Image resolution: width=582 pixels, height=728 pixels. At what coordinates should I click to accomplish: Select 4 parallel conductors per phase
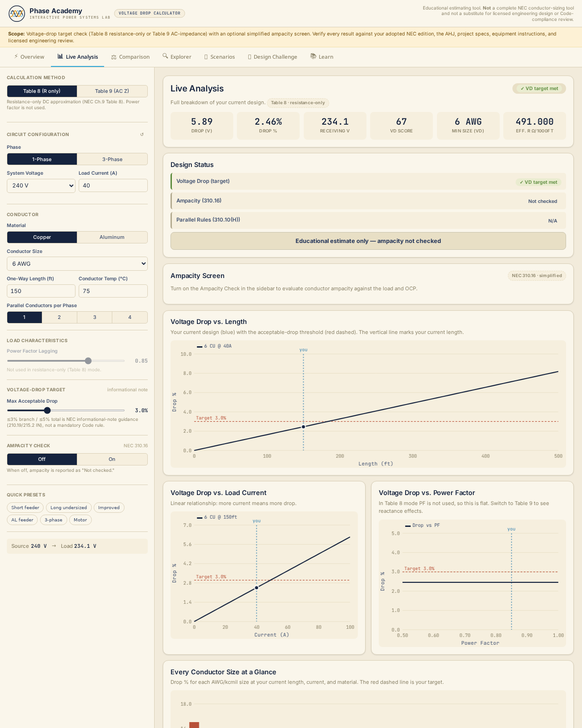(x=130, y=317)
